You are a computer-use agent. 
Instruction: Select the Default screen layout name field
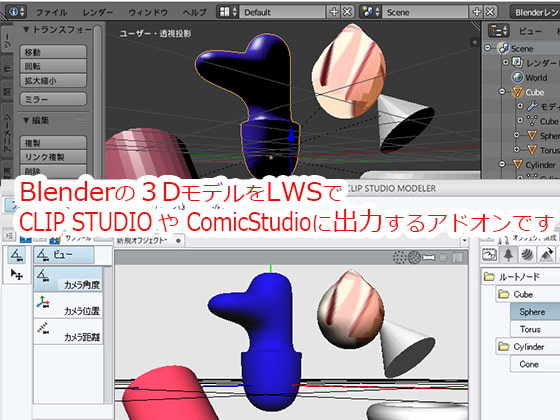point(282,12)
